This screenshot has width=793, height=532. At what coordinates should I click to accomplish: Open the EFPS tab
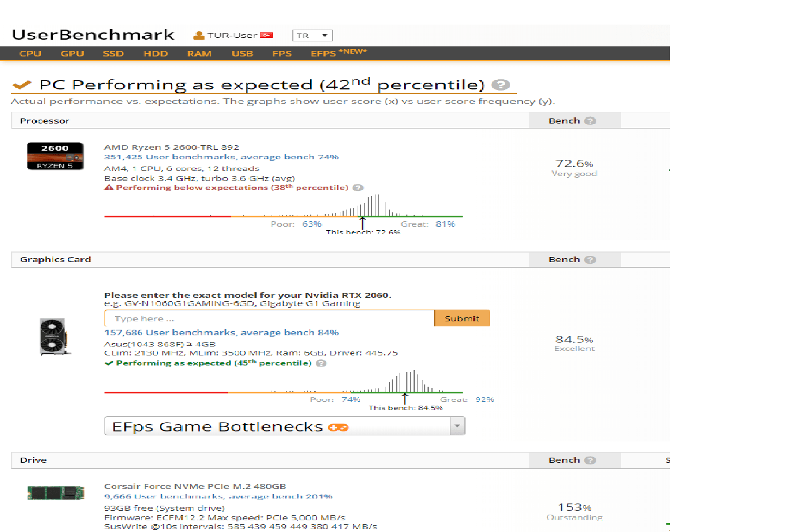coord(323,54)
